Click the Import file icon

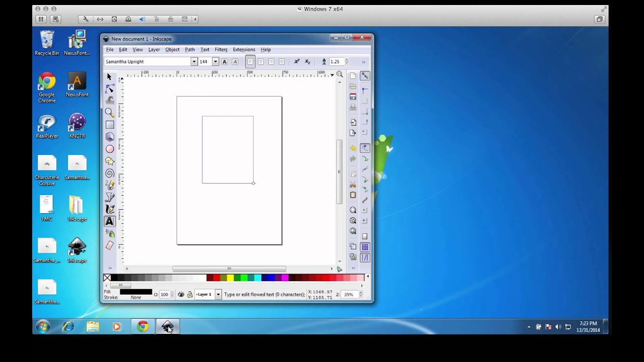coord(353,122)
